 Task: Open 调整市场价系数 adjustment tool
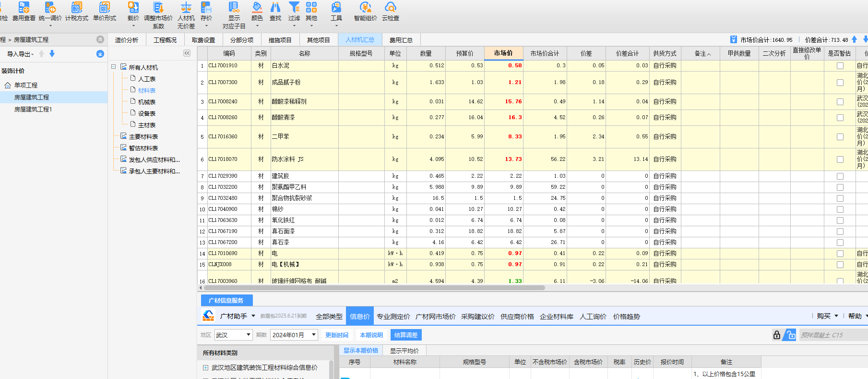(158, 15)
